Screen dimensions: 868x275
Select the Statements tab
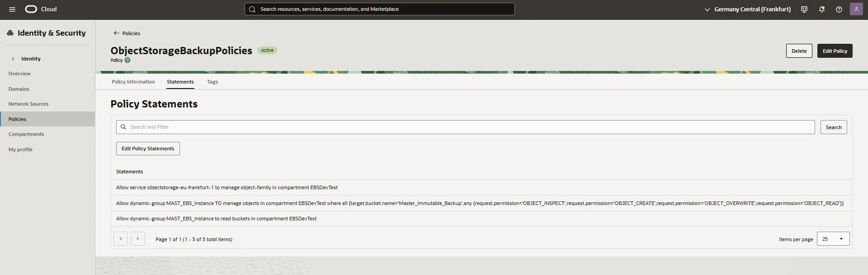point(180,82)
